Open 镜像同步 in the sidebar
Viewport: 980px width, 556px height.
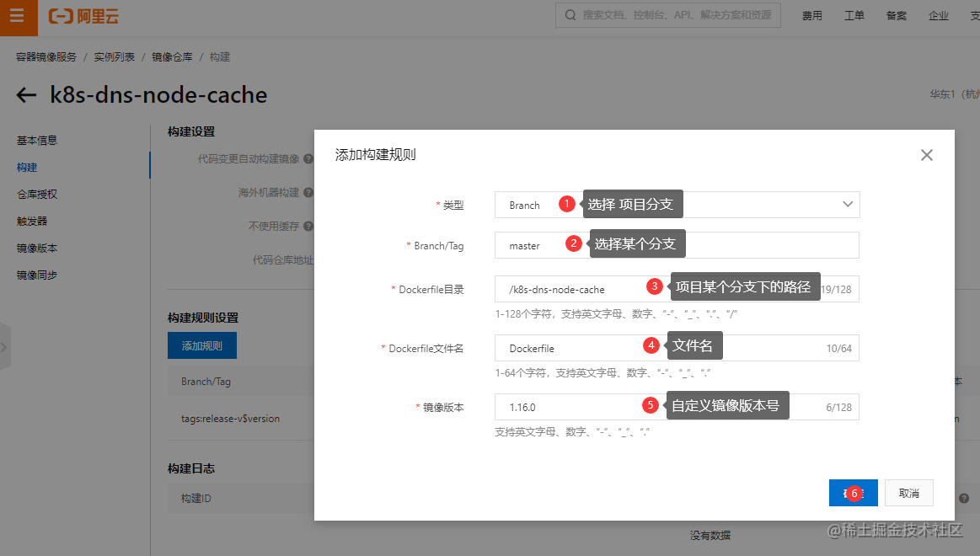click(x=37, y=275)
